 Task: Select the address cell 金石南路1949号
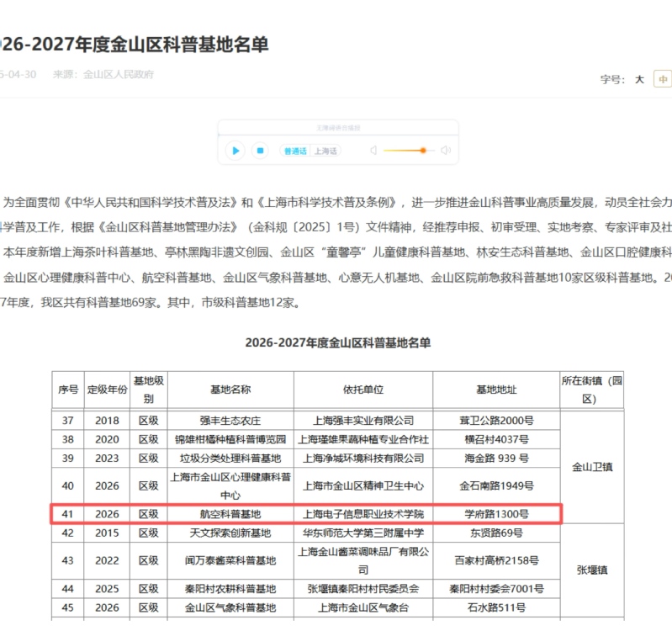(x=496, y=486)
